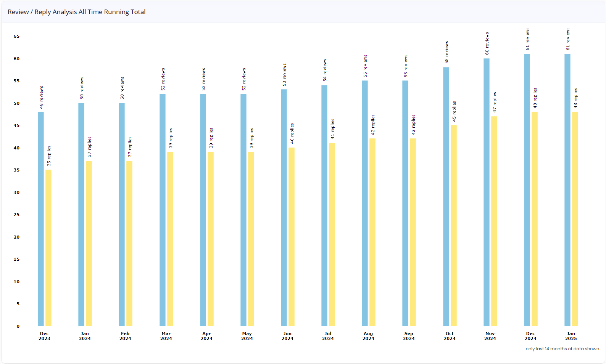Click the Jan 2025 axis label
This screenshot has width=606, height=364.
[x=571, y=336]
